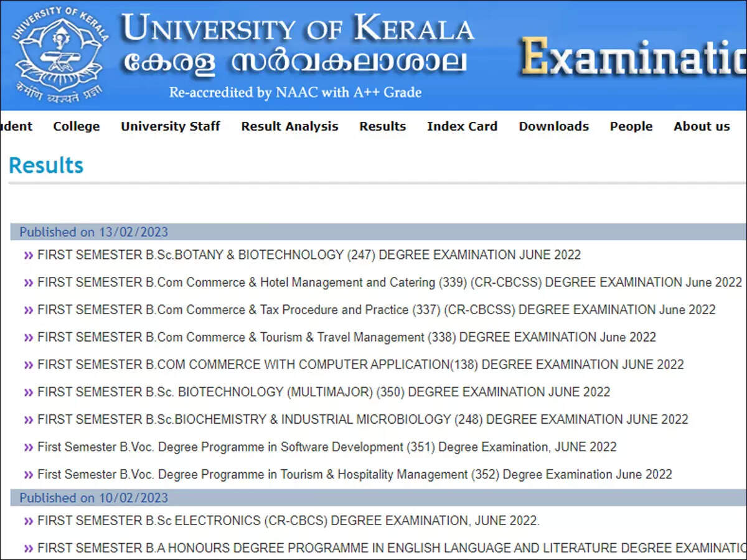This screenshot has width=747, height=560.
Task: Open B.Sc. Botany & Biotechnology (247) result
Action: [x=309, y=255]
